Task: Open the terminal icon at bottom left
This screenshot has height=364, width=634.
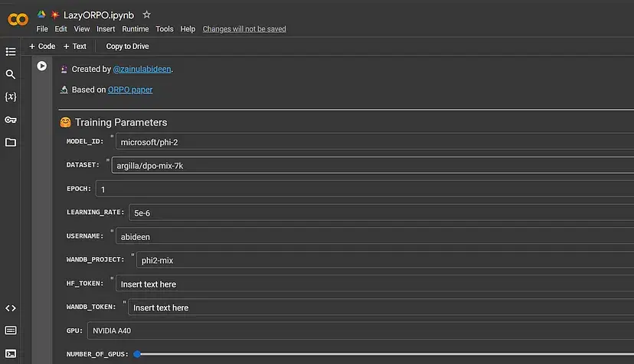Action: tap(11, 353)
